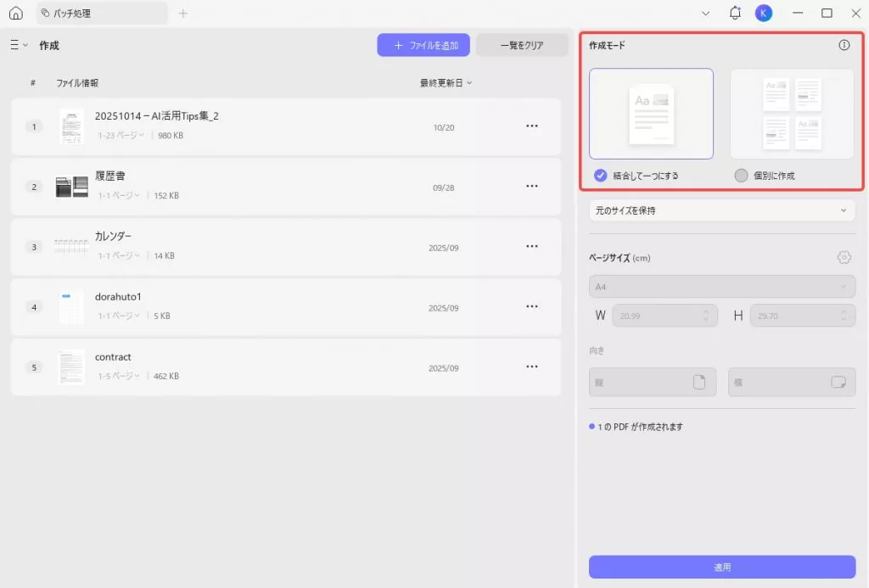Click the info icon beside 作成モード
869x588 pixels.
pos(844,45)
